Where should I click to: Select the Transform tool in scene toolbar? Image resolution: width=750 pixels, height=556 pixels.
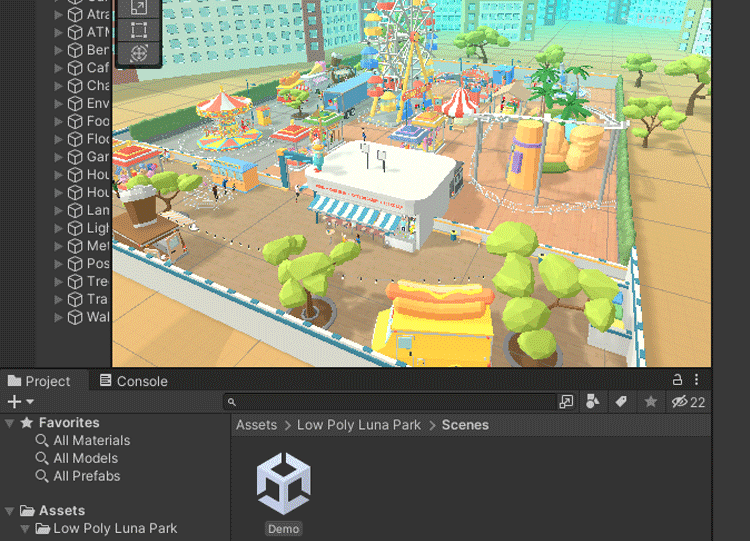tap(139, 53)
